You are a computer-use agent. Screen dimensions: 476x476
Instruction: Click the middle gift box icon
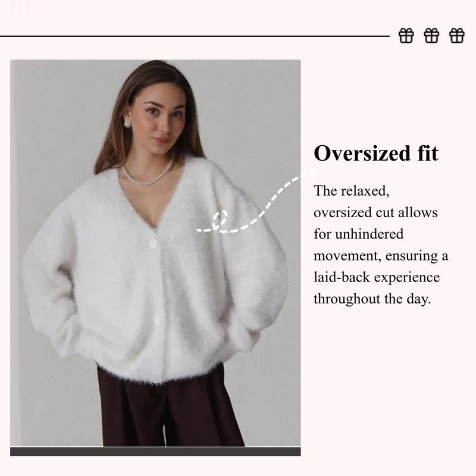tap(431, 36)
